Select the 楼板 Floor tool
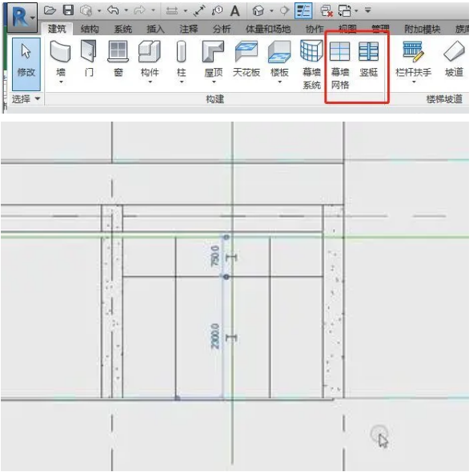 (x=279, y=59)
